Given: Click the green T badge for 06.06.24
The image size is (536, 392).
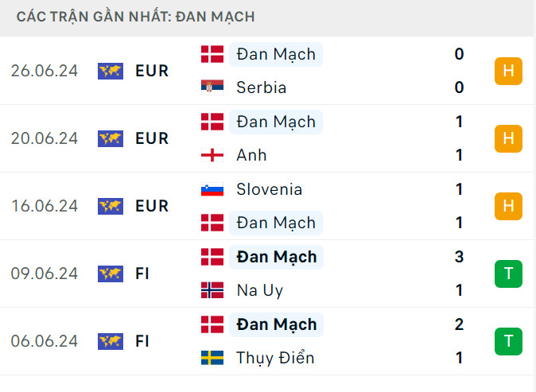Looking at the screenshot, I should point(508,341).
